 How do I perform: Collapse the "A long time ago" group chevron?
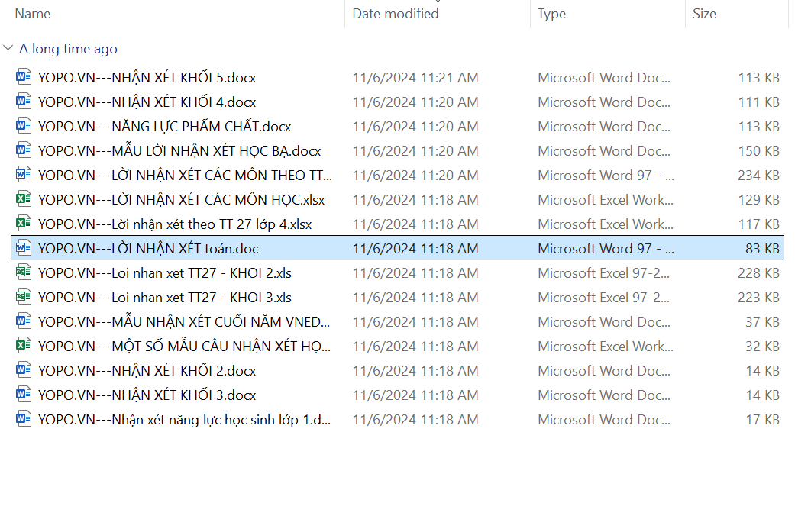[8, 49]
